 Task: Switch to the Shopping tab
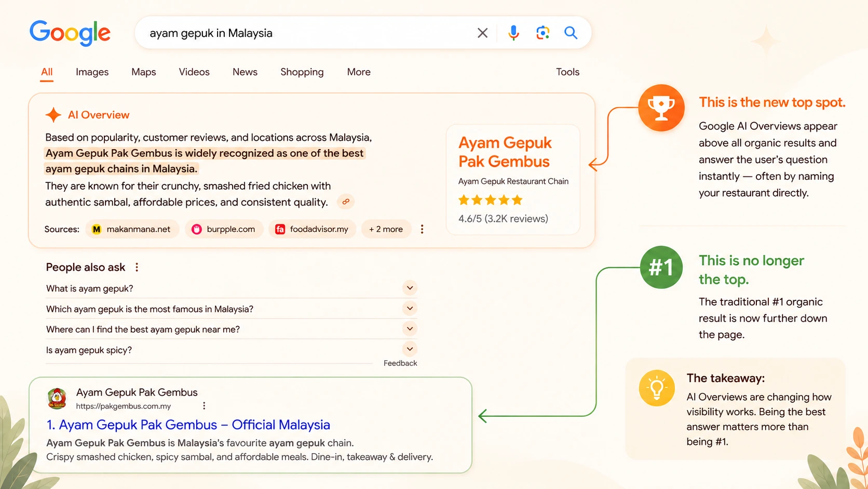point(302,72)
